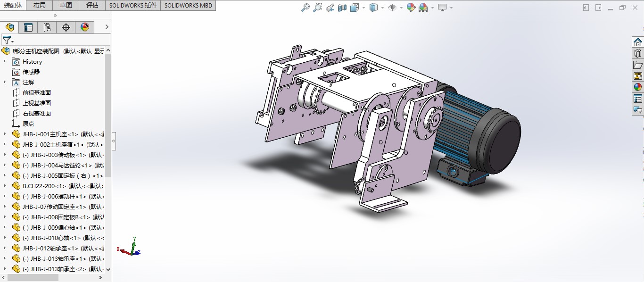
Task: Open the View Palette task pane icon
Action: click(x=638, y=76)
